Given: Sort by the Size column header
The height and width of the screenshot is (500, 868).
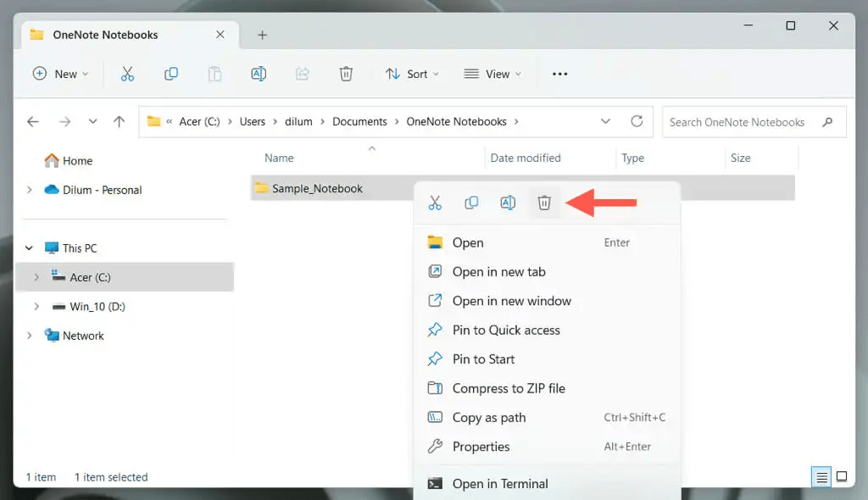Looking at the screenshot, I should point(741,158).
